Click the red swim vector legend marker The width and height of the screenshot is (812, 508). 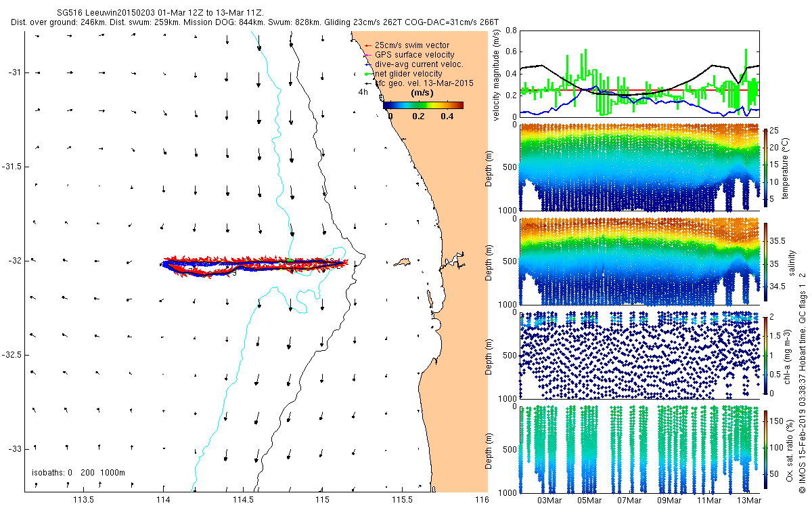367,45
